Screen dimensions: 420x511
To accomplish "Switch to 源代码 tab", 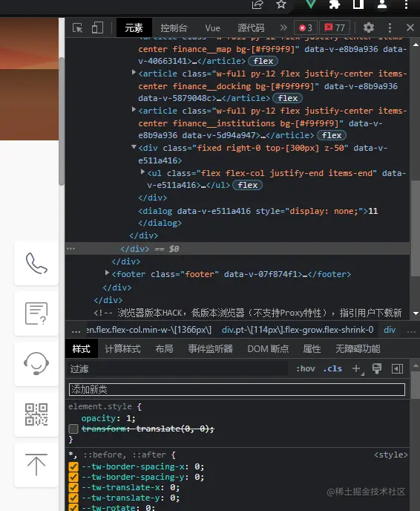I will tap(251, 28).
